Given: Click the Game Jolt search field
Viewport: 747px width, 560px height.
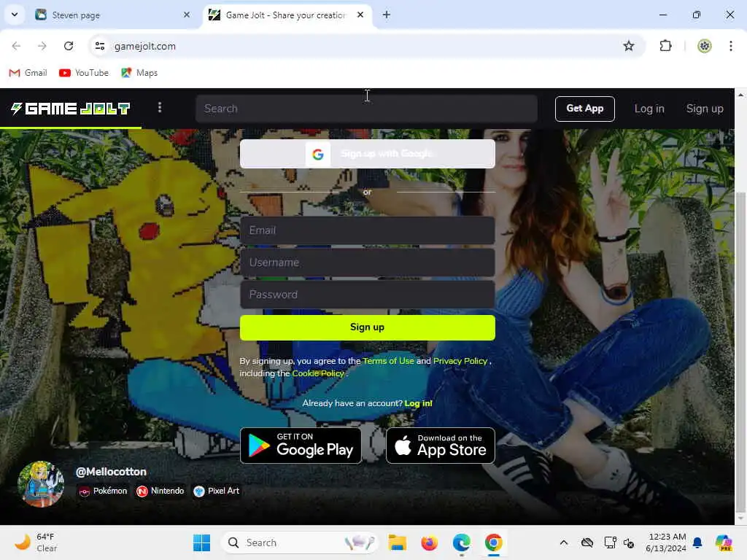Looking at the screenshot, I should [366, 109].
